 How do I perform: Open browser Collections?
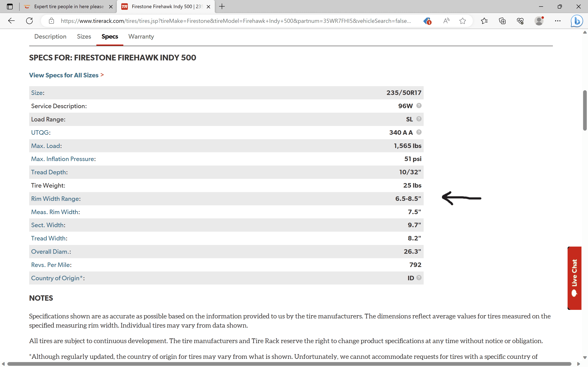pos(502,21)
